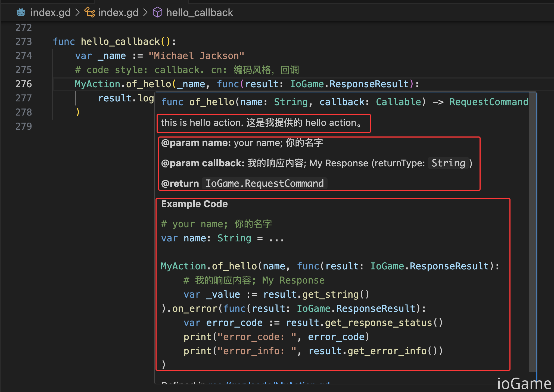Click line number 276 in gutter
Viewport: 554px width, 392px height.
click(24, 84)
